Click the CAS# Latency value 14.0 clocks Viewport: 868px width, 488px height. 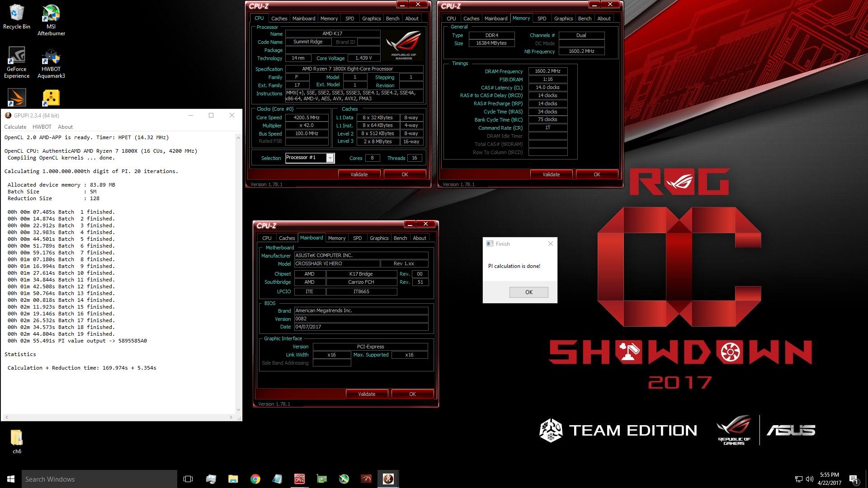tap(547, 88)
